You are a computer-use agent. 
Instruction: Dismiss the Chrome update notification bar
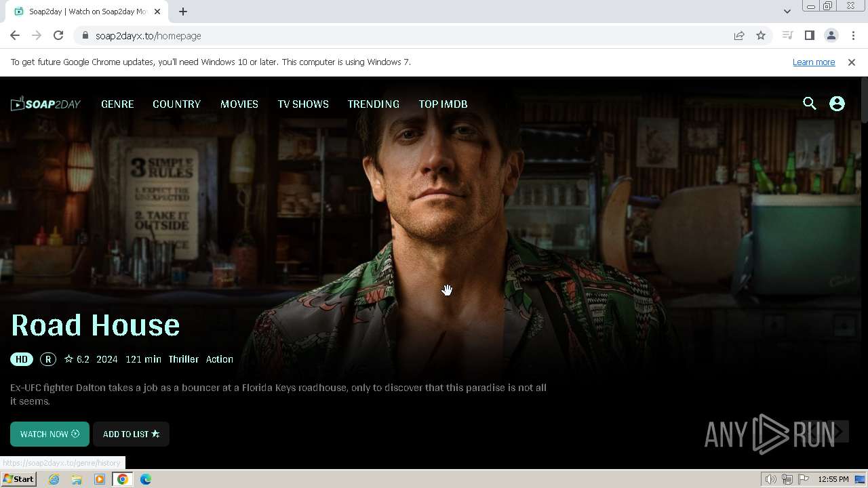click(852, 62)
